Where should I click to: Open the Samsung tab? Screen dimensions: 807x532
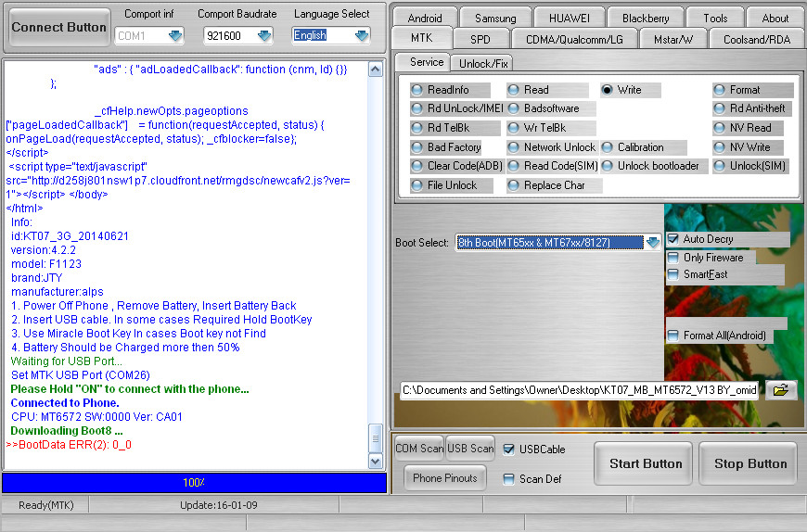(495, 18)
